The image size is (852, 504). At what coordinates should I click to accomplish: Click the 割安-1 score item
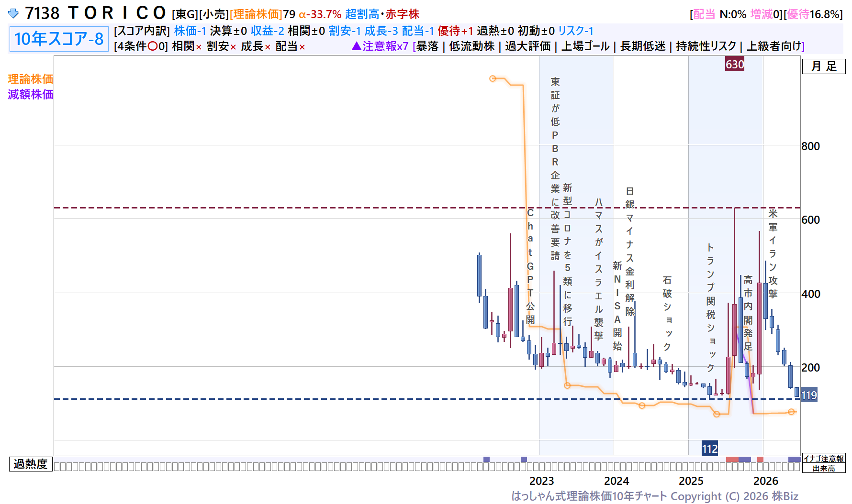pos(345,31)
